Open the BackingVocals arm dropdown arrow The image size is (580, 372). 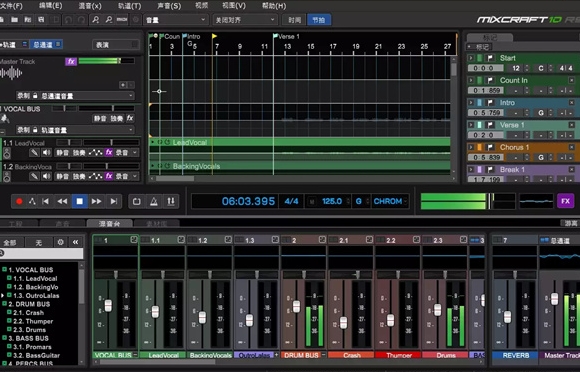coord(135,176)
